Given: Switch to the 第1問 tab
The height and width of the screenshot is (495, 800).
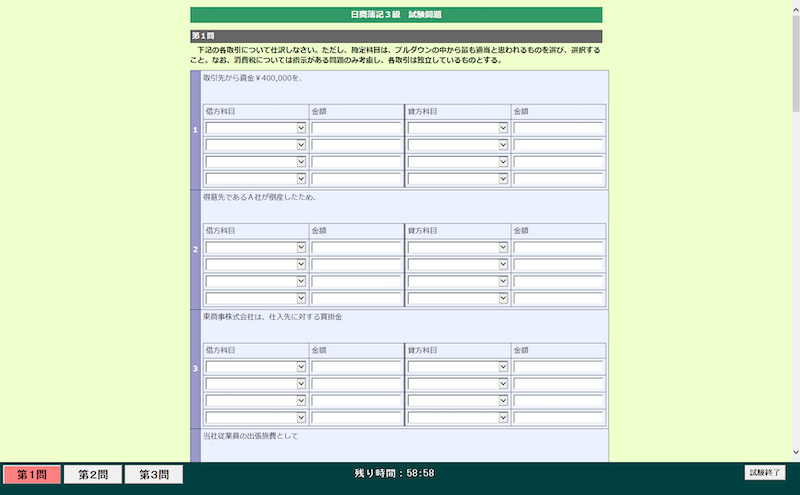Looking at the screenshot, I should tap(32, 475).
